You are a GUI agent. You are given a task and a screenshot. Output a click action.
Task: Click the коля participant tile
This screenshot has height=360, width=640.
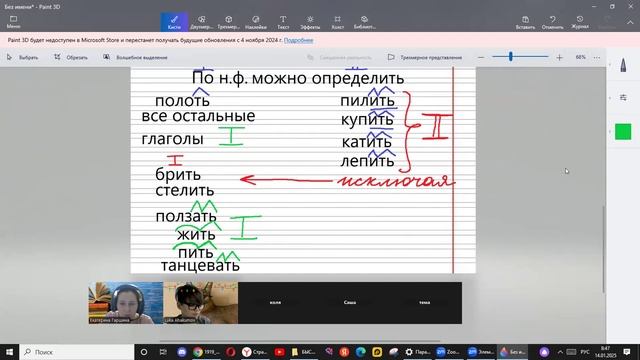click(276, 302)
